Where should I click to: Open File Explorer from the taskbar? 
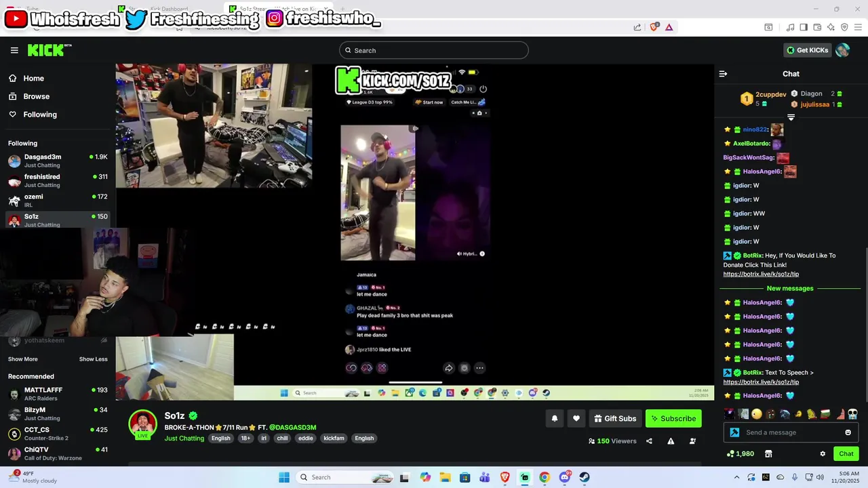(x=445, y=477)
